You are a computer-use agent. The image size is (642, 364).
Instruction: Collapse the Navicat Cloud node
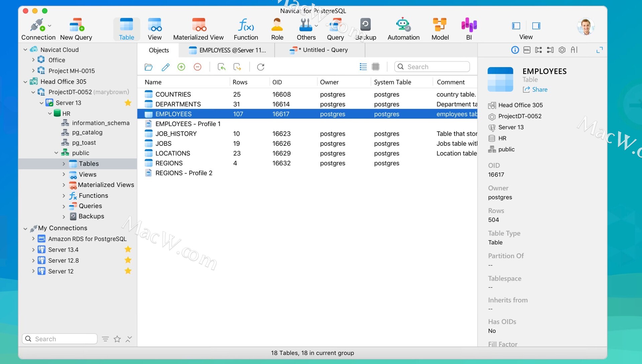25,49
